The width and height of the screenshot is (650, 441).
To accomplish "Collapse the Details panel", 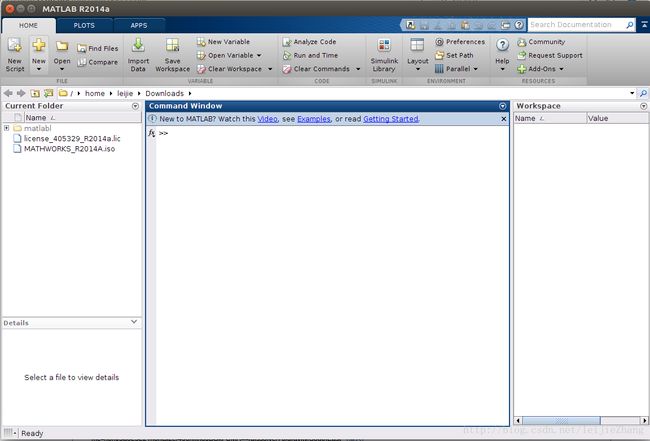I will (x=134, y=322).
